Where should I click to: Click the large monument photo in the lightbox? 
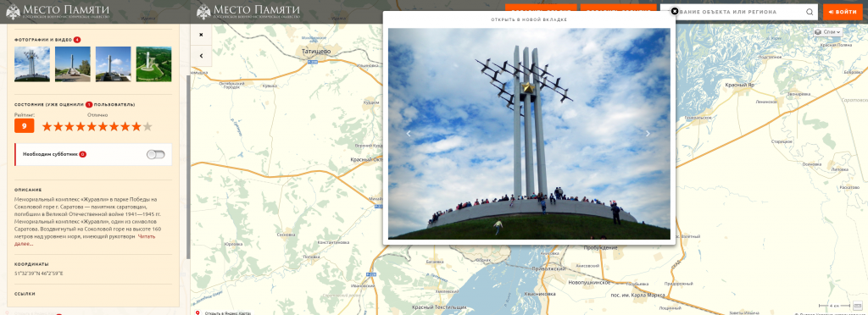tap(529, 133)
